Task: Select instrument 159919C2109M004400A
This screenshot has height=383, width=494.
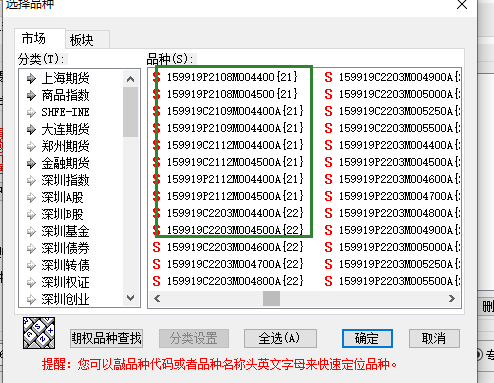Action: (x=235, y=111)
